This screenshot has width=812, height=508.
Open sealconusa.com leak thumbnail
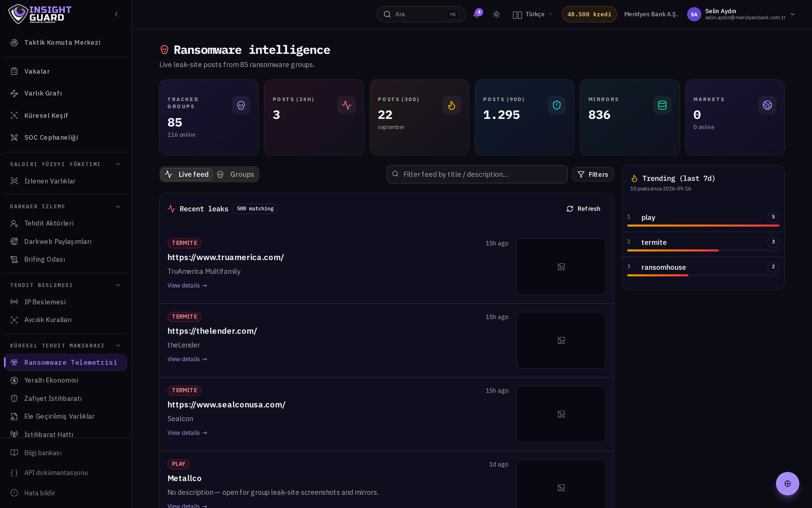click(x=561, y=414)
